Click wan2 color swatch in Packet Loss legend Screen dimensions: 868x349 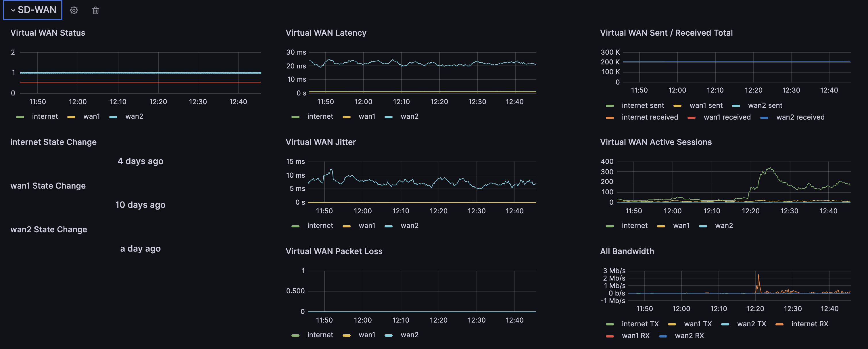tap(389, 335)
